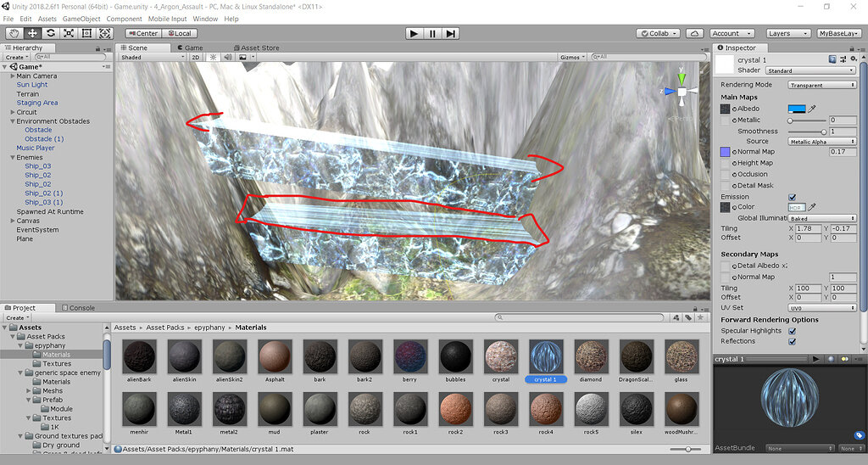Open UV Set dropdown
868x465 pixels.
click(822, 308)
